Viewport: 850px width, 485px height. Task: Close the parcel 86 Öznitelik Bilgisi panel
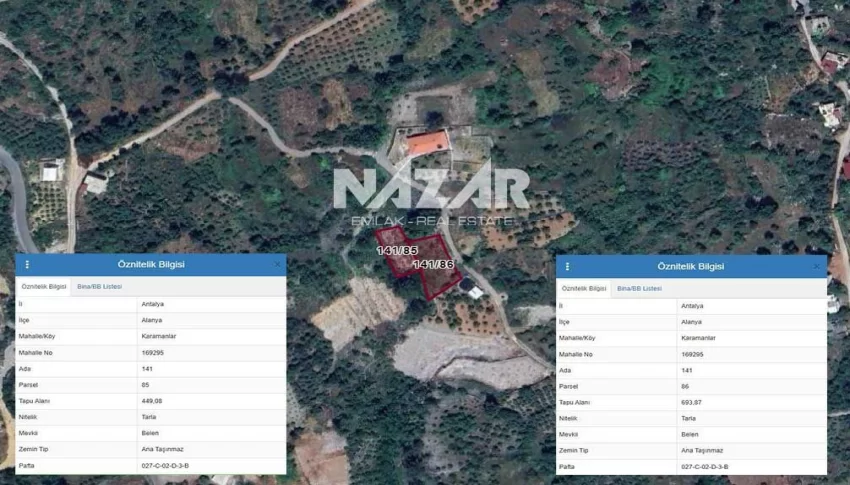816,267
